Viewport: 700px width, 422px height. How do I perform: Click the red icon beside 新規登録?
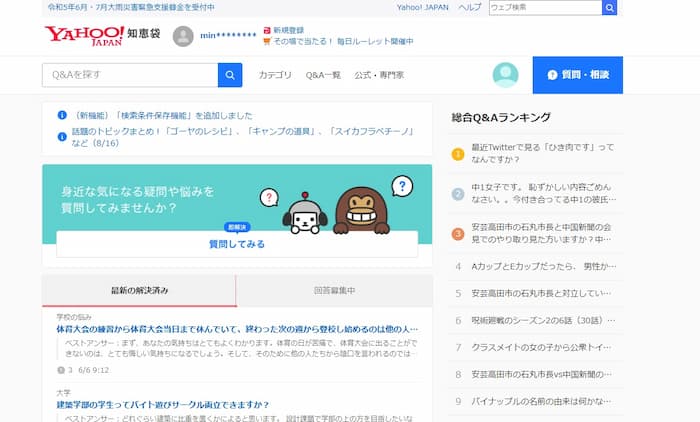tap(267, 30)
